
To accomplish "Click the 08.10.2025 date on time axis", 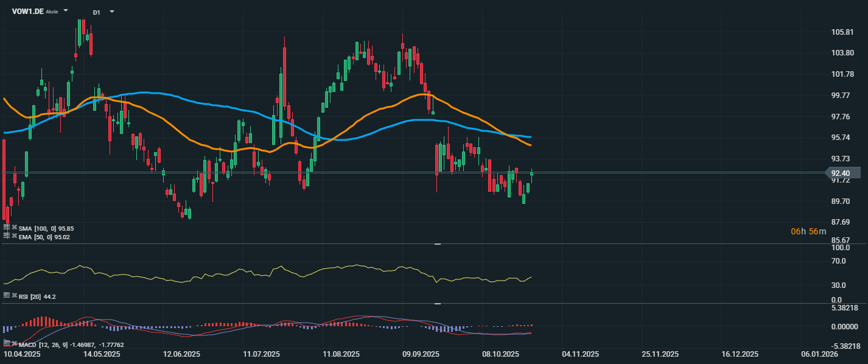I will coord(500,354).
